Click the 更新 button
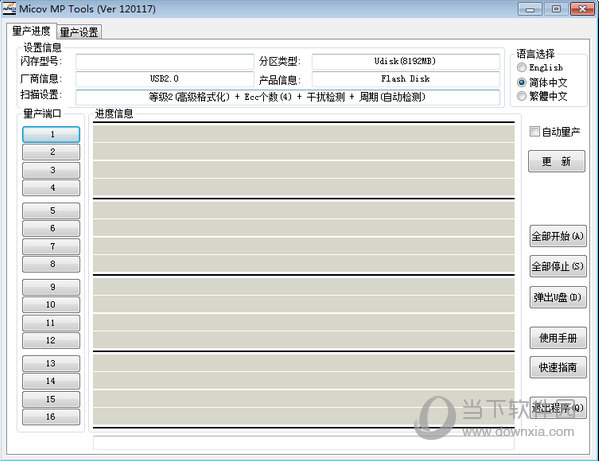 tap(556, 162)
